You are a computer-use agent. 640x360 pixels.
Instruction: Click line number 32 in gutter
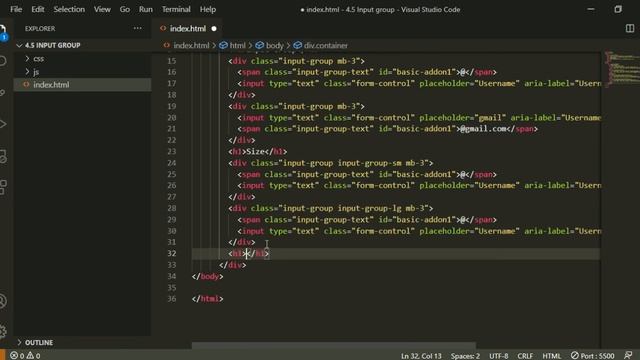point(172,253)
